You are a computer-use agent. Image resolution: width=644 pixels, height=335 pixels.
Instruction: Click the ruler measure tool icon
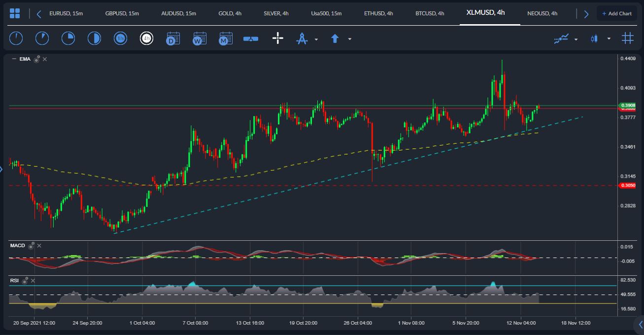click(251, 38)
